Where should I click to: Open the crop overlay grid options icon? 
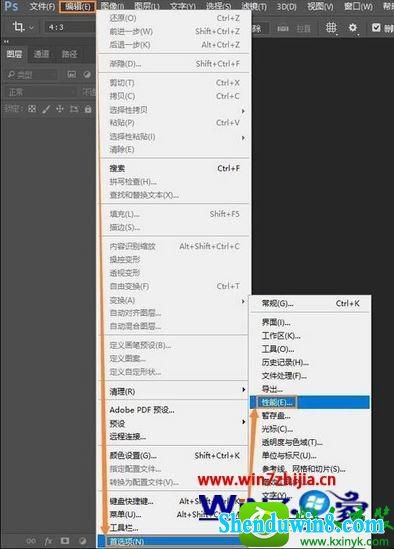[x=331, y=28]
